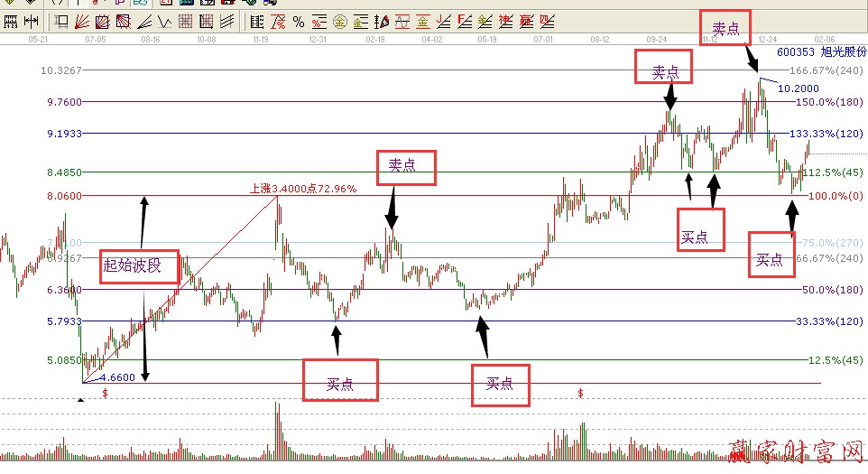The width and height of the screenshot is (868, 474).
Task: Click the plain black percent symbol icon
Action: point(299,21)
